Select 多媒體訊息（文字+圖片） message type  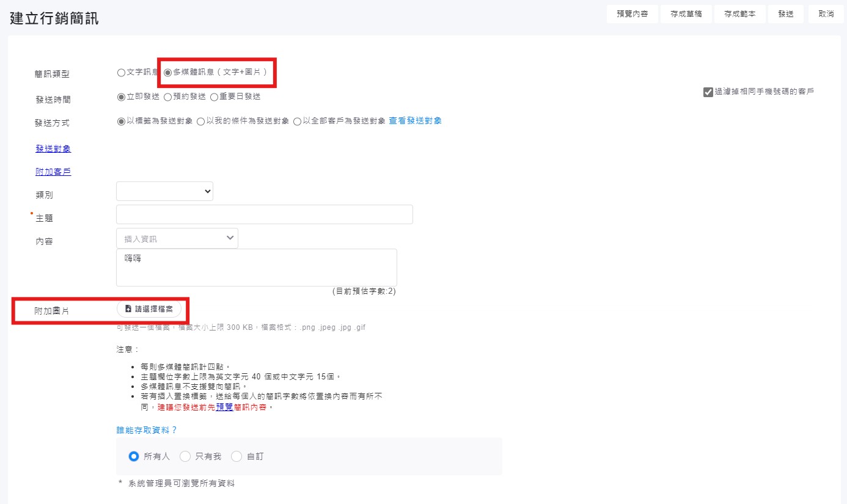pyautogui.click(x=168, y=73)
